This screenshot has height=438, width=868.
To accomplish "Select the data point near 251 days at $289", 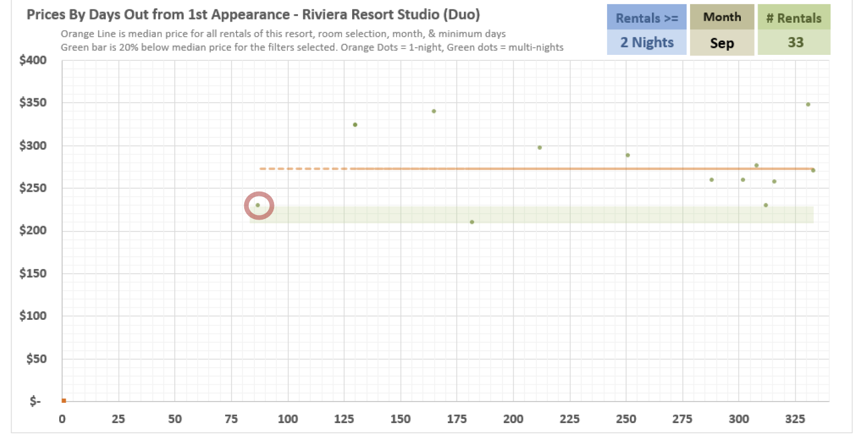I will click(x=627, y=155).
